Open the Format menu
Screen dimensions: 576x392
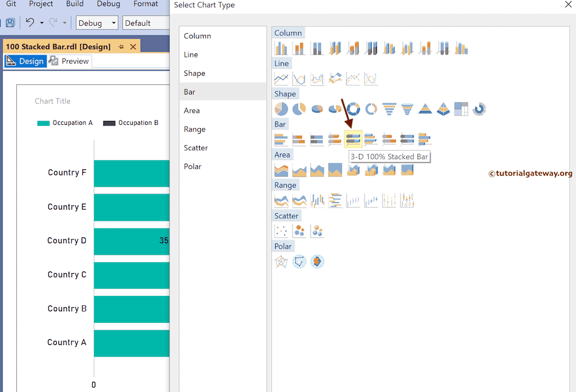(x=146, y=4)
